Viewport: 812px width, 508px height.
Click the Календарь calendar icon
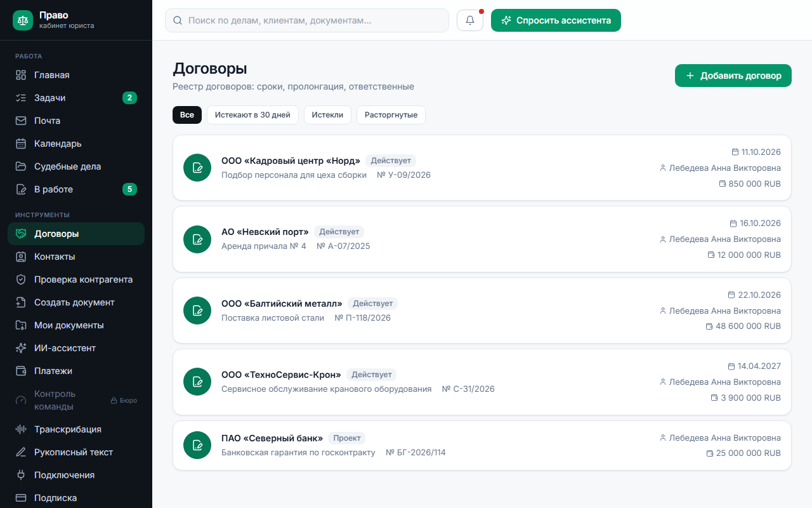pyautogui.click(x=21, y=144)
